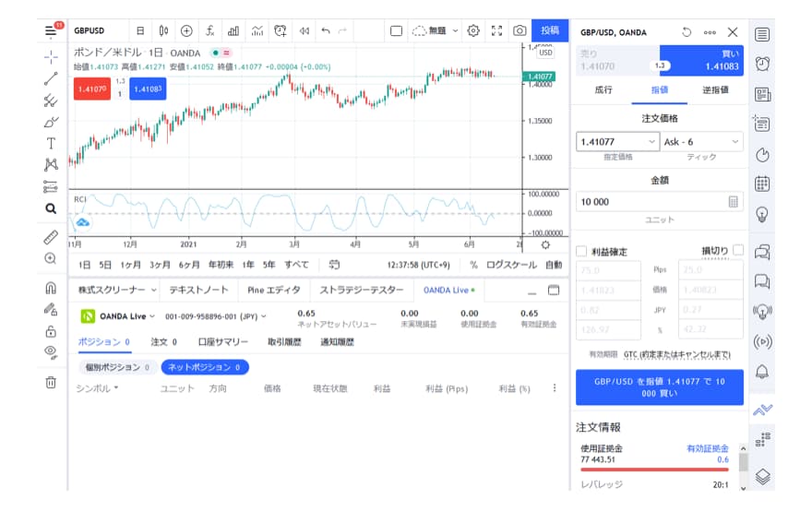
Task: Switch to the 口座サマリー tab
Action: tap(223, 341)
